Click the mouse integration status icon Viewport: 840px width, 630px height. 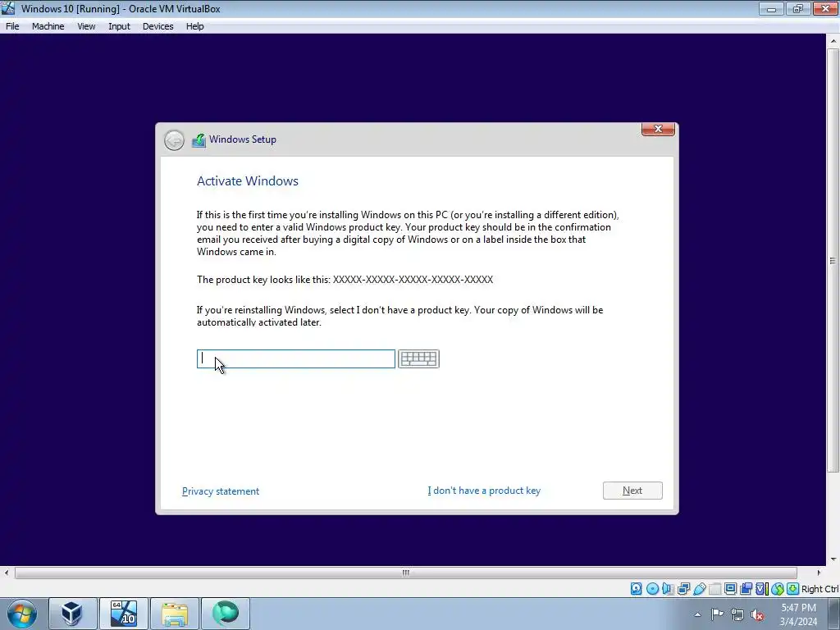click(778, 589)
